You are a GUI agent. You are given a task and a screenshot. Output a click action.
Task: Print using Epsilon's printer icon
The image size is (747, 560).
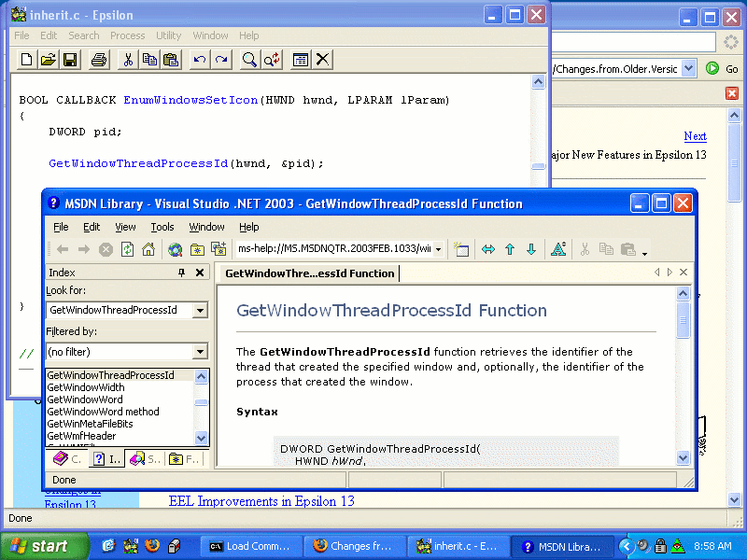[99, 60]
